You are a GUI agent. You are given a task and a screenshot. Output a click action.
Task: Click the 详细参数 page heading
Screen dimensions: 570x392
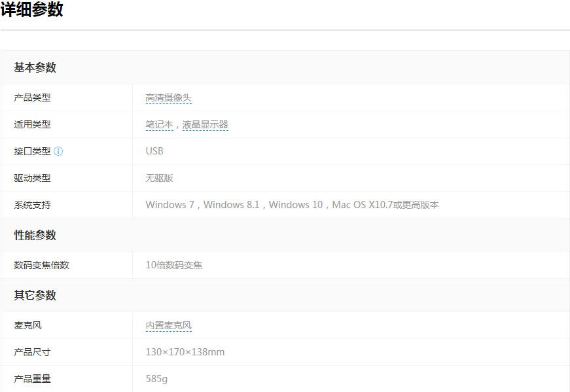pos(32,10)
